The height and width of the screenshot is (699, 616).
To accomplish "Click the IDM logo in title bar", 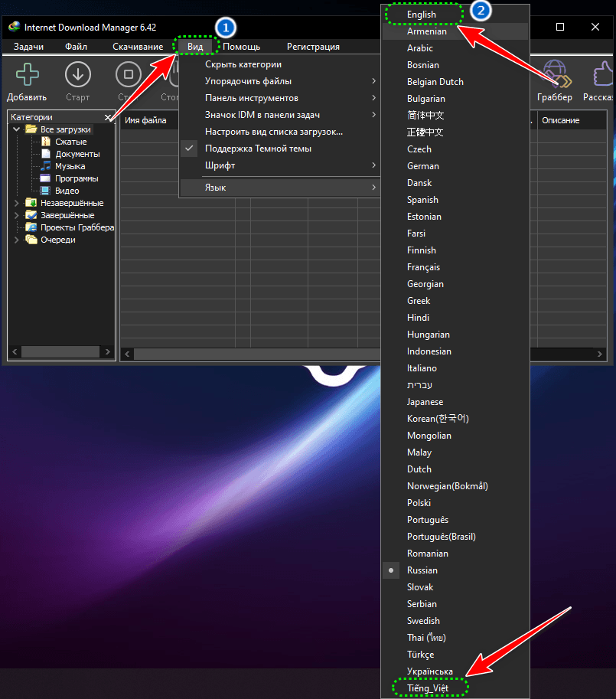I will (x=15, y=27).
